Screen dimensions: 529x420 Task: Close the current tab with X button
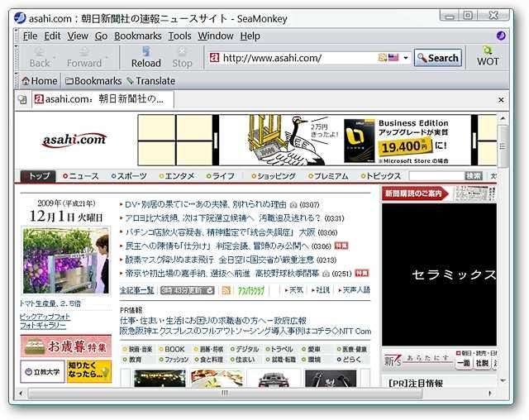[501, 99]
